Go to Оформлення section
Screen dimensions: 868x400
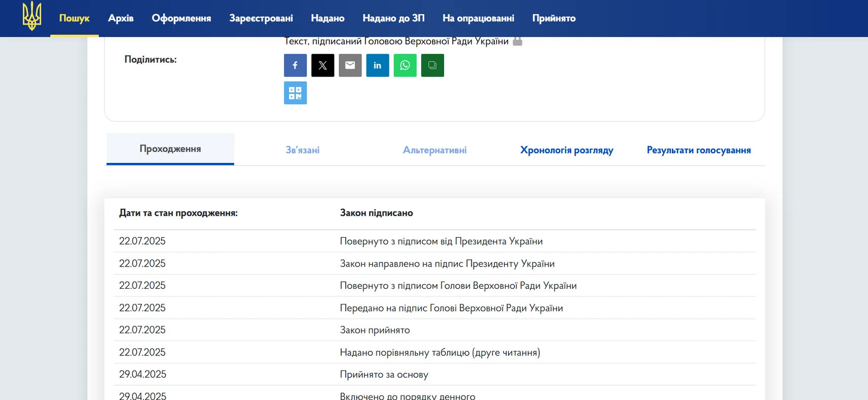[x=181, y=18]
